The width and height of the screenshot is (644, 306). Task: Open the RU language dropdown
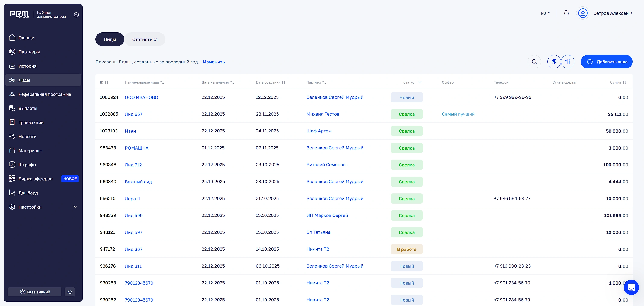[545, 13]
